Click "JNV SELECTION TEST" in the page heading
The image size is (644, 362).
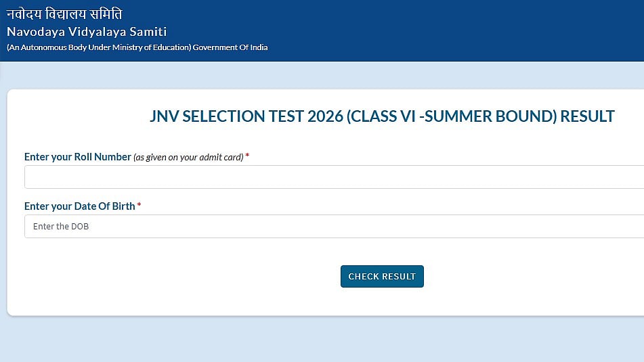pos(226,116)
